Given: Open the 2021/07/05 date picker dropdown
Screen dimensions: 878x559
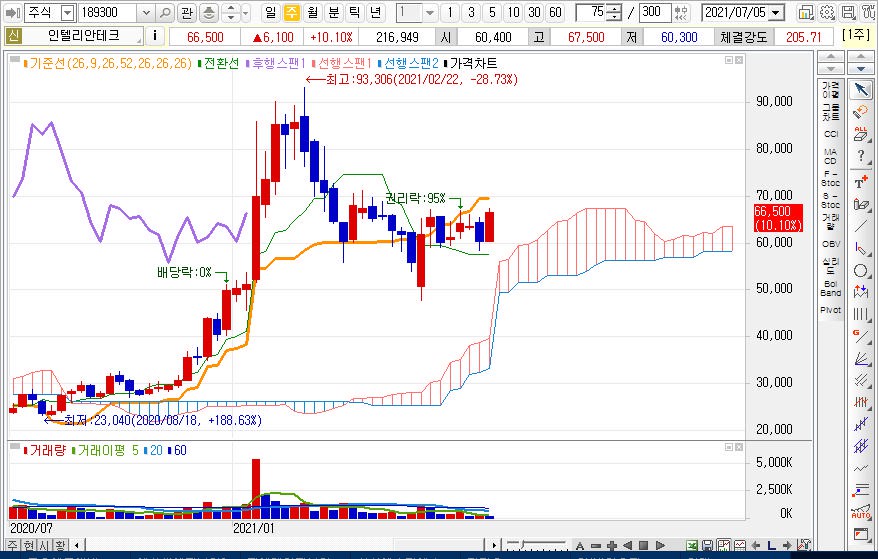Looking at the screenshot, I should tap(776, 12).
